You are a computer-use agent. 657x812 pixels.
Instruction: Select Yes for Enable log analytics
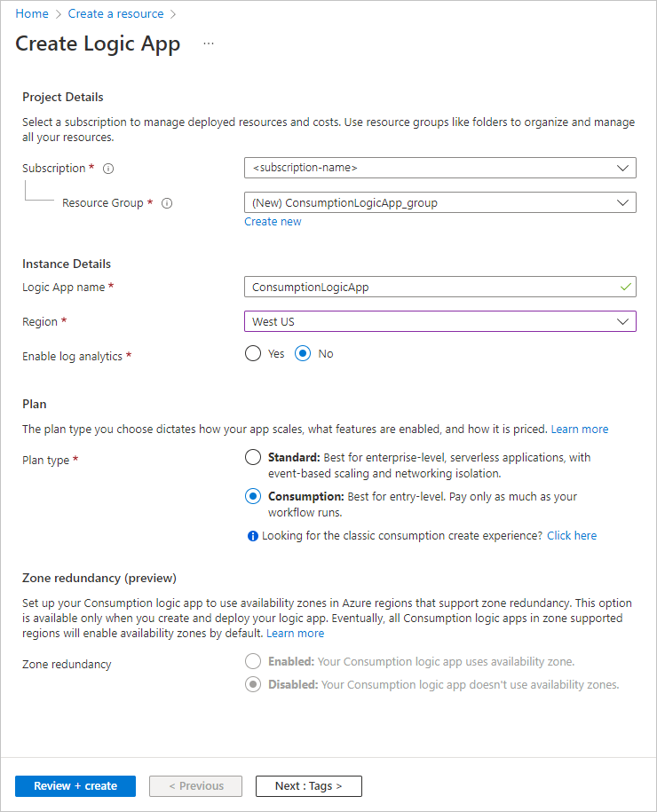253,353
